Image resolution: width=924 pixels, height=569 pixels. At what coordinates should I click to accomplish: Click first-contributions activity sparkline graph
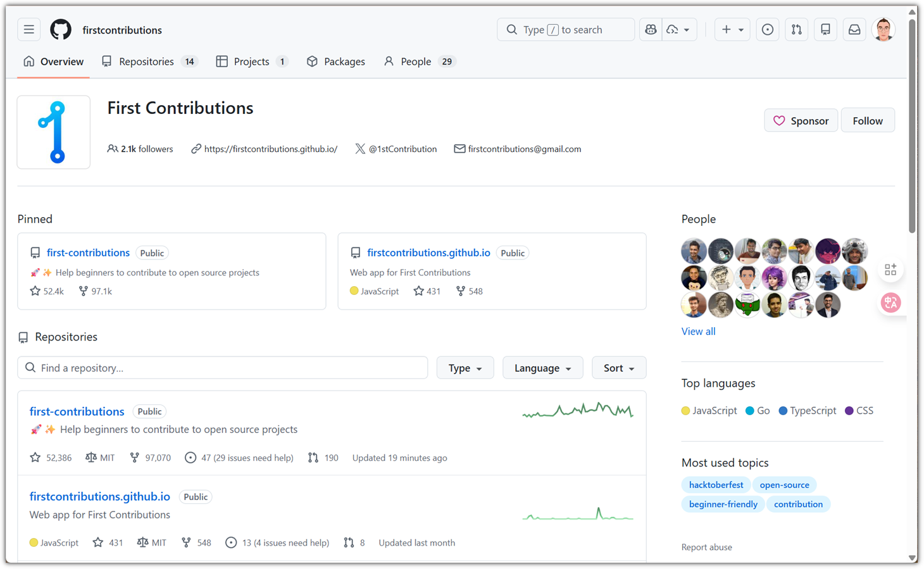[x=578, y=411]
